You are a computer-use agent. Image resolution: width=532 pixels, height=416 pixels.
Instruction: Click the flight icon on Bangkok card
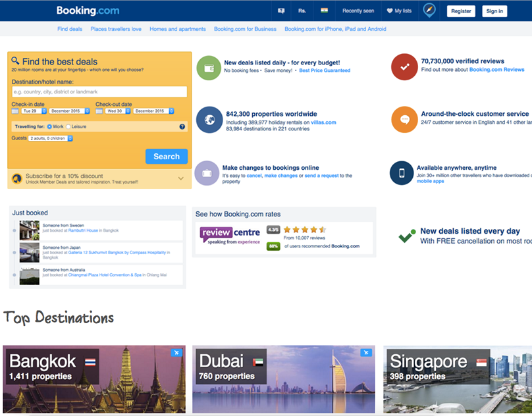pos(176,353)
